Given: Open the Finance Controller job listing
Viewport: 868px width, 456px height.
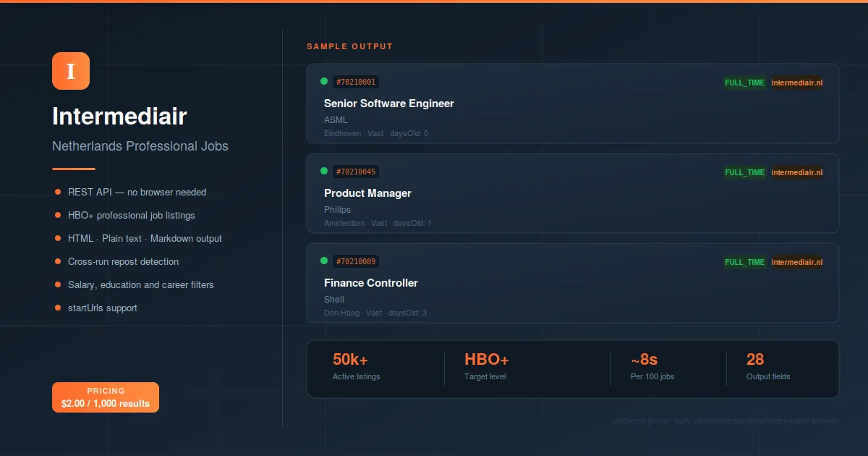Looking at the screenshot, I should point(371,283).
